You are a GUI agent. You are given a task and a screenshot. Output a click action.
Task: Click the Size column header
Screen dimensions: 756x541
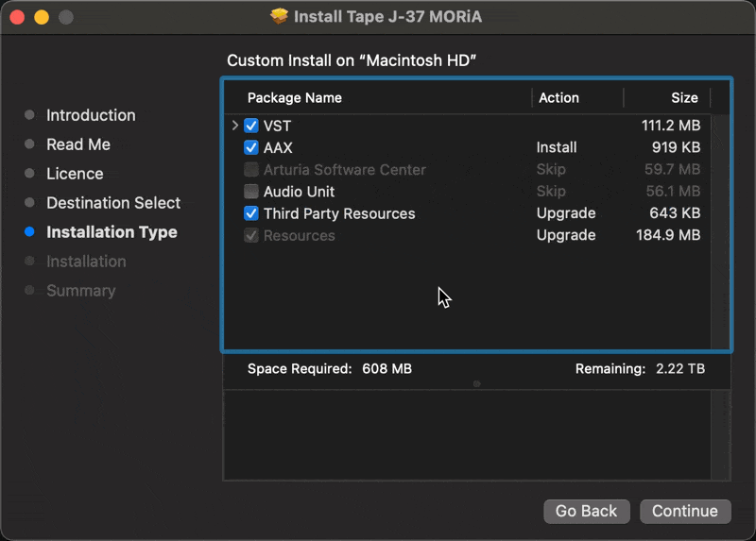[x=684, y=98]
